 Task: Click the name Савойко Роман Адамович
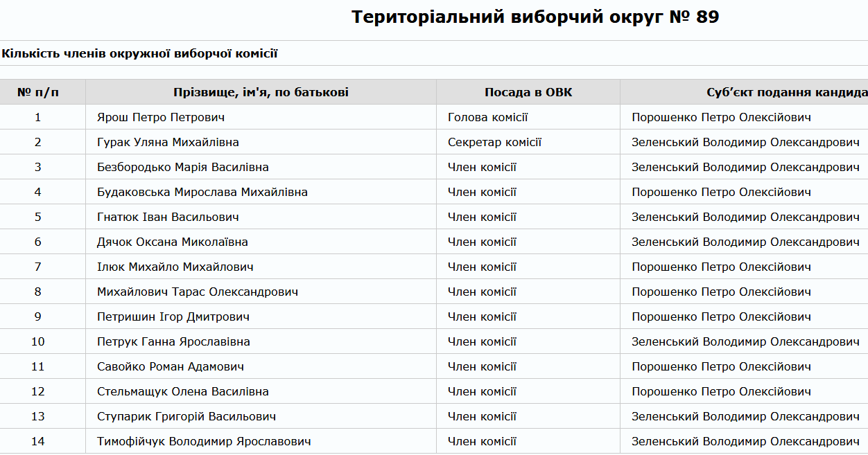171,366
